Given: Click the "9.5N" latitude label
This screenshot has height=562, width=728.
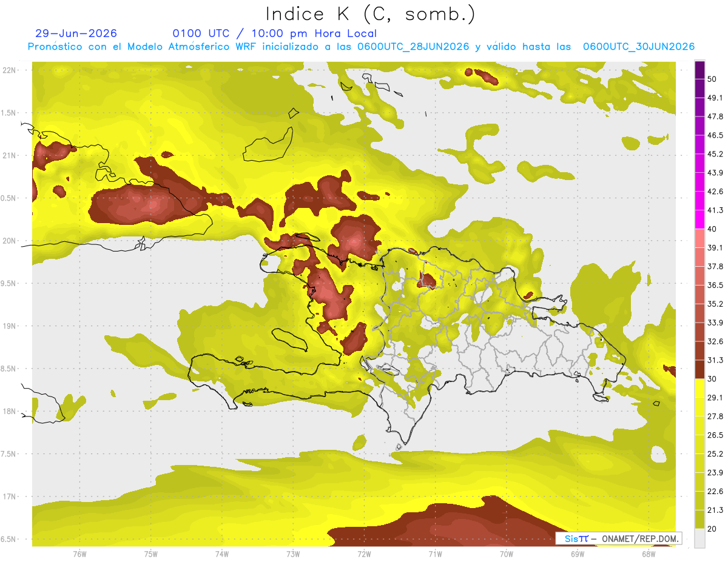Looking at the screenshot, I should pos(8,284).
